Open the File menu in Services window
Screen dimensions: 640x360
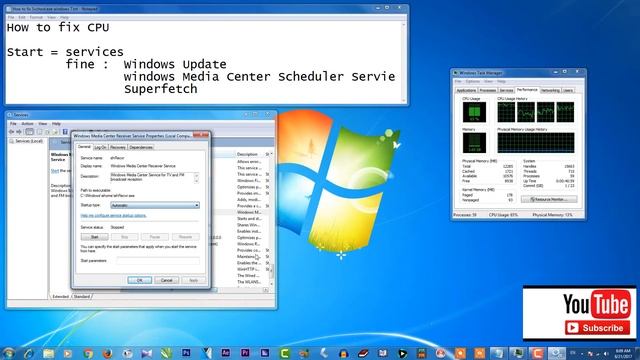pos(13,123)
